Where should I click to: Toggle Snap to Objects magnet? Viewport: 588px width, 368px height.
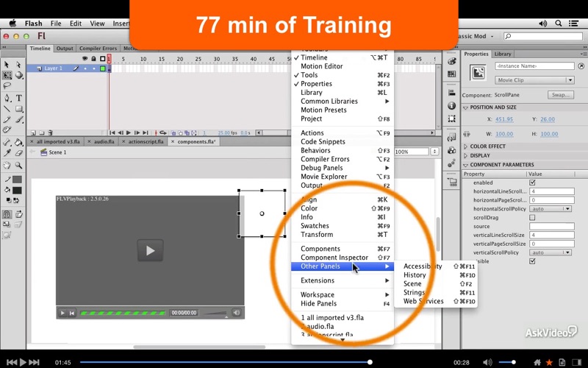pos(7,214)
